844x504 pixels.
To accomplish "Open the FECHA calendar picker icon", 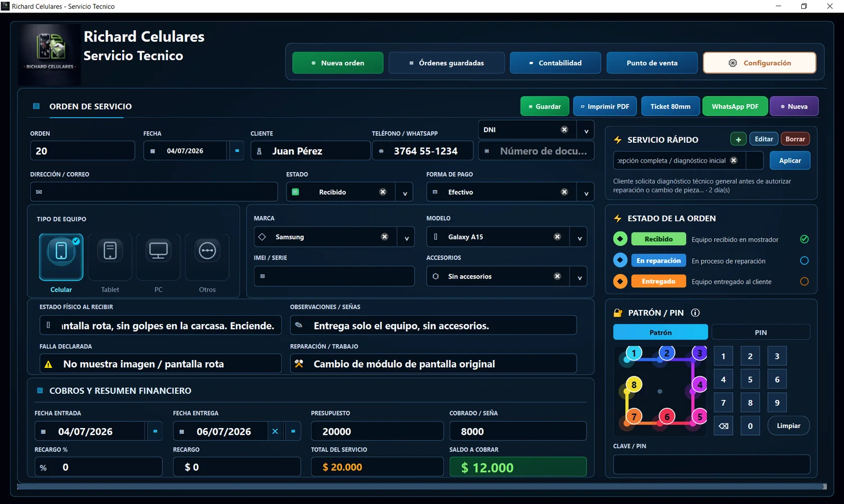I will pos(237,151).
